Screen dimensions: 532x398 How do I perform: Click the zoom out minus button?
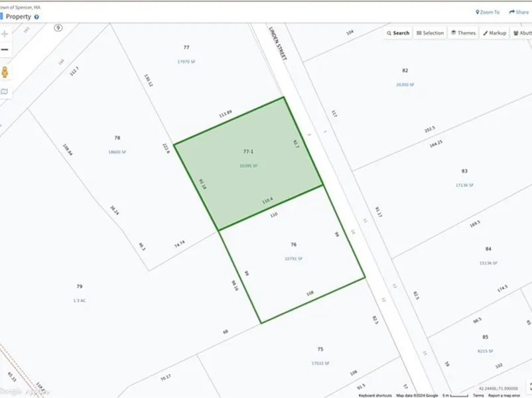point(5,50)
